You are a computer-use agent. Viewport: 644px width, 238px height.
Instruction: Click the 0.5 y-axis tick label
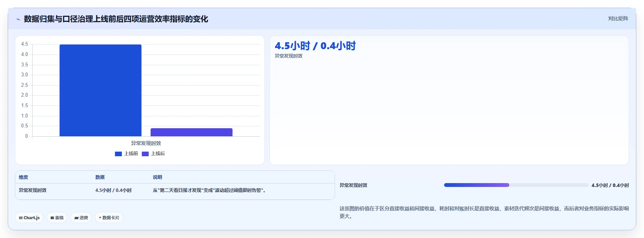tap(25, 126)
